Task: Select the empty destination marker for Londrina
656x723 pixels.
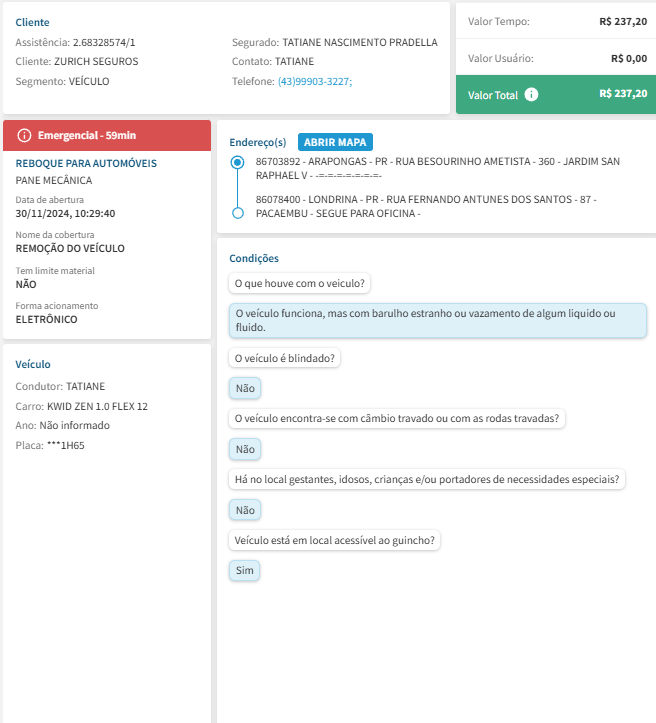Action: (x=237, y=213)
